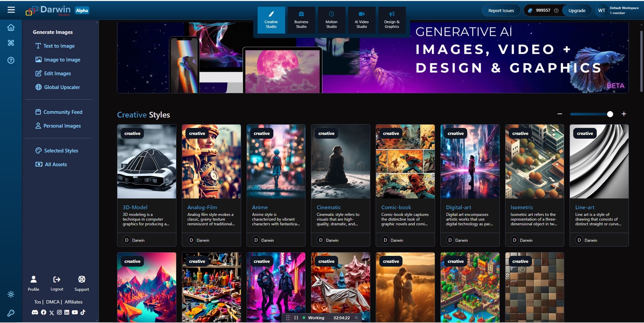Select the Line-art style card
The width and height of the screenshot is (644, 323).
coord(599,185)
